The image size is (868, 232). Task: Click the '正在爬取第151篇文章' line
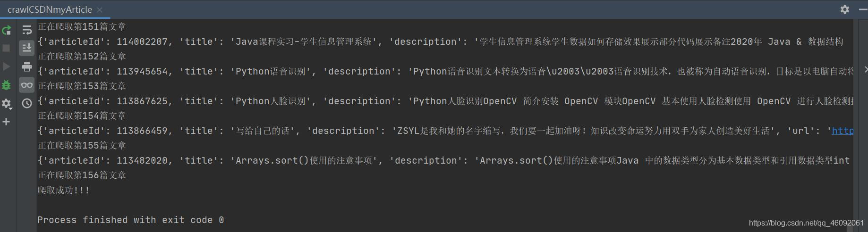tap(82, 26)
